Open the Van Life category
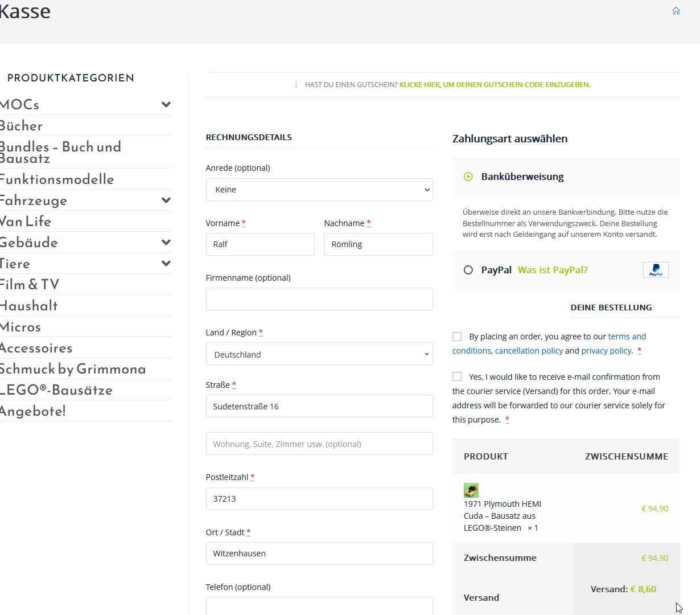 coord(26,222)
